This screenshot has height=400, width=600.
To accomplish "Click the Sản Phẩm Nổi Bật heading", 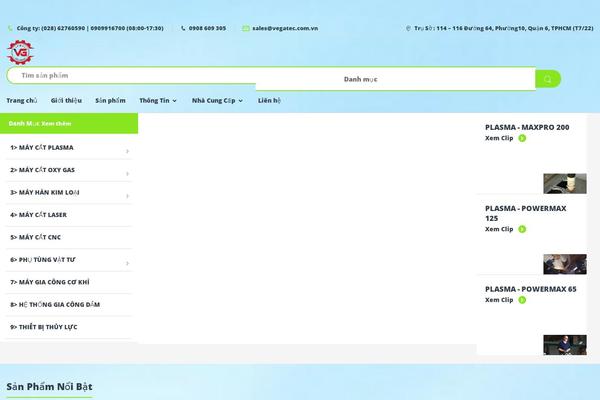I will 49,387.
